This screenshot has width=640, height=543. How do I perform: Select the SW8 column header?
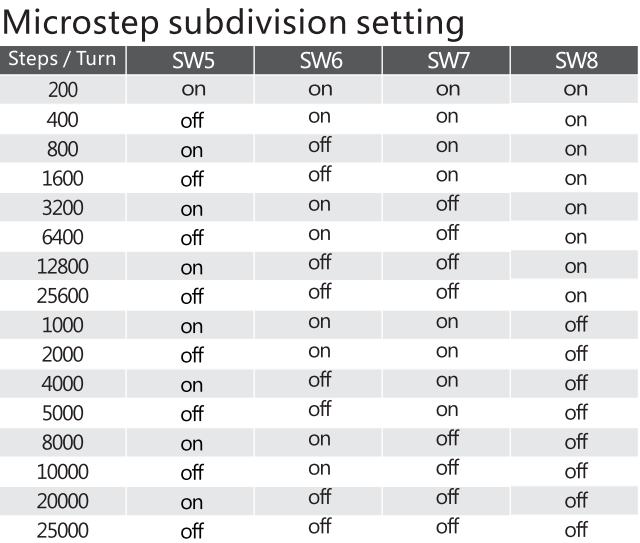[576, 60]
